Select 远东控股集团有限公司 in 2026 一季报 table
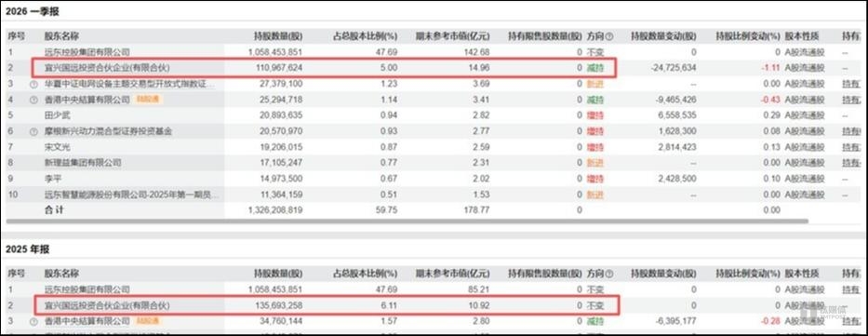868x336 pixels. click(x=87, y=52)
